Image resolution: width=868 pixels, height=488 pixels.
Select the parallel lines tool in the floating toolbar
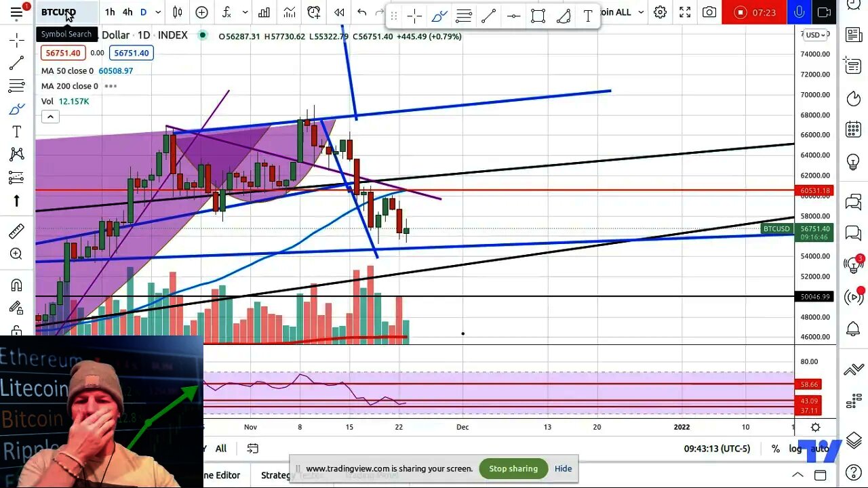point(464,16)
